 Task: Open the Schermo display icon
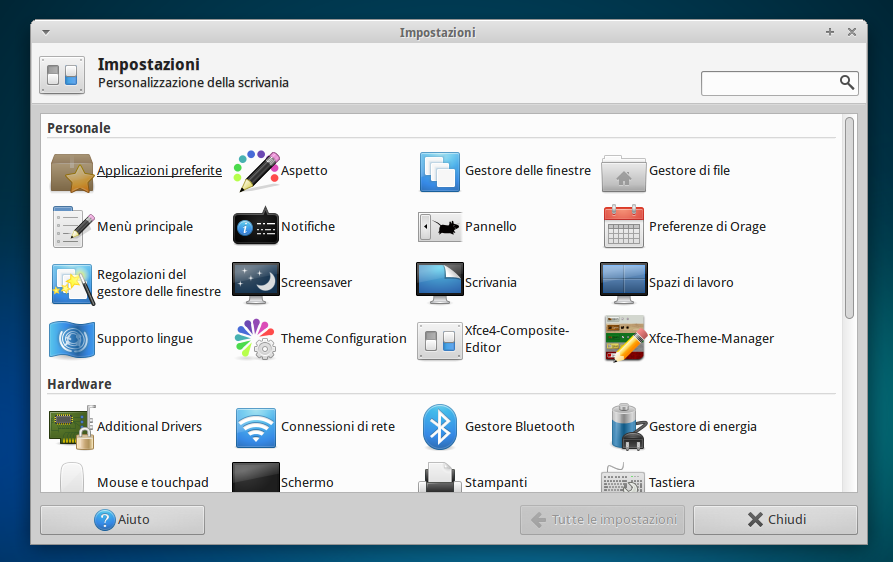pos(256,477)
